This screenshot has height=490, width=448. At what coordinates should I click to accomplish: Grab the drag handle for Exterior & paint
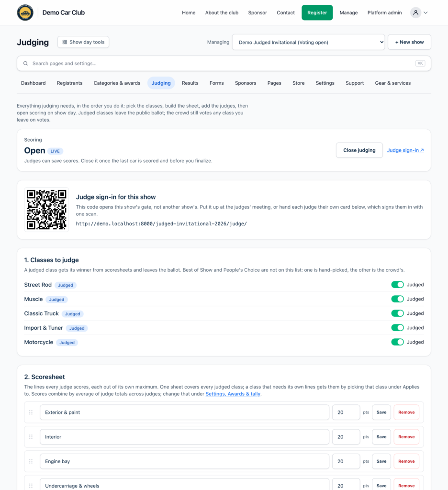pos(31,412)
